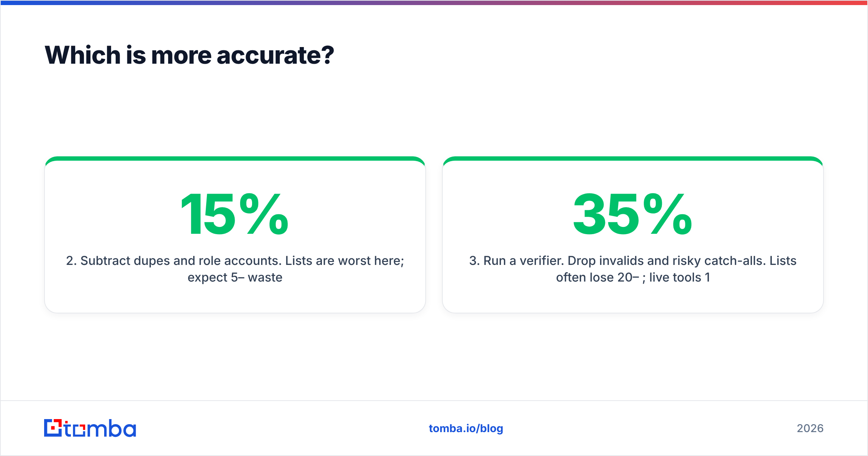Click the tomba logo icon
The height and width of the screenshot is (456, 868).
pyautogui.click(x=53, y=428)
